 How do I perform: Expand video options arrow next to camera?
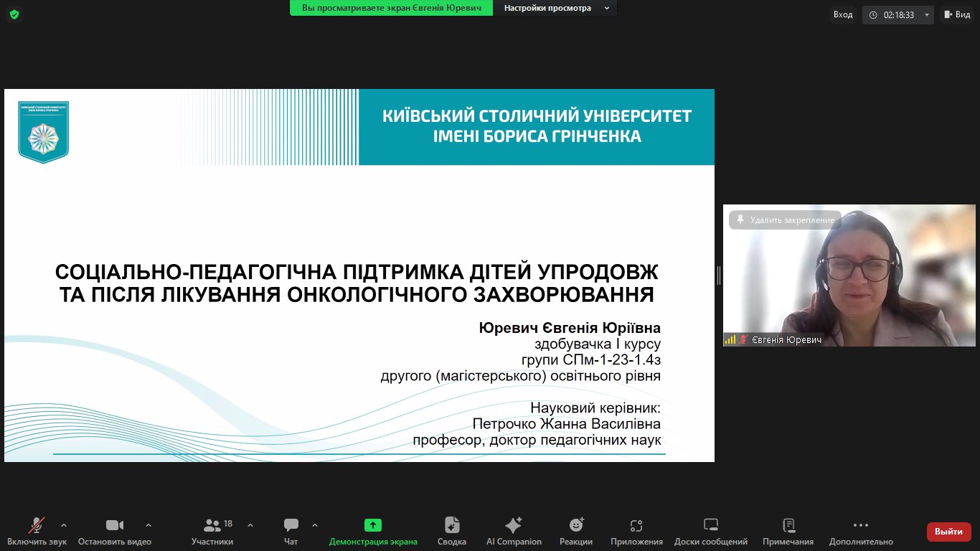pos(149,525)
